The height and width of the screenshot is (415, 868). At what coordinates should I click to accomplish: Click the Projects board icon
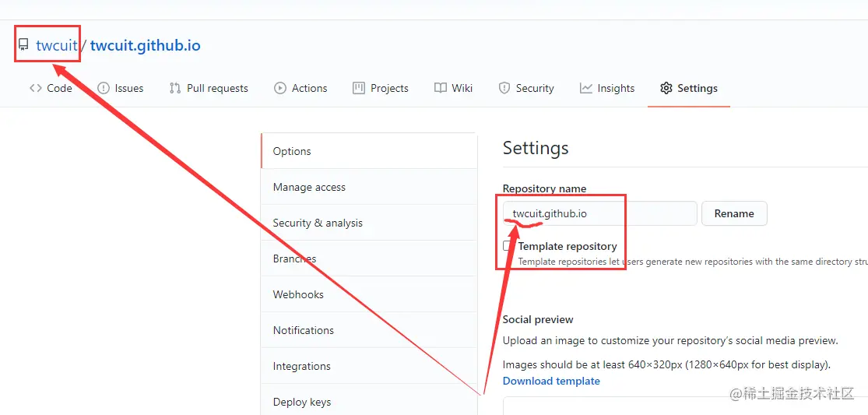tap(359, 88)
